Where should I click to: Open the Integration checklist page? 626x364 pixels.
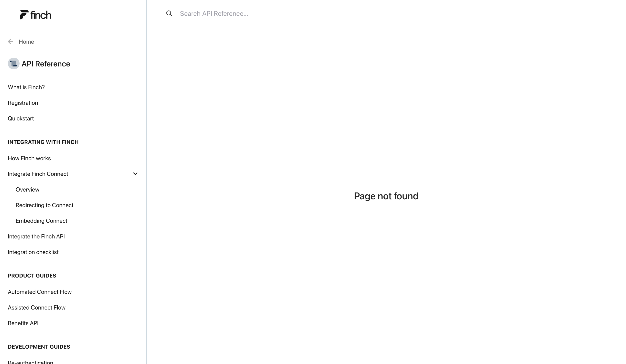tap(33, 252)
